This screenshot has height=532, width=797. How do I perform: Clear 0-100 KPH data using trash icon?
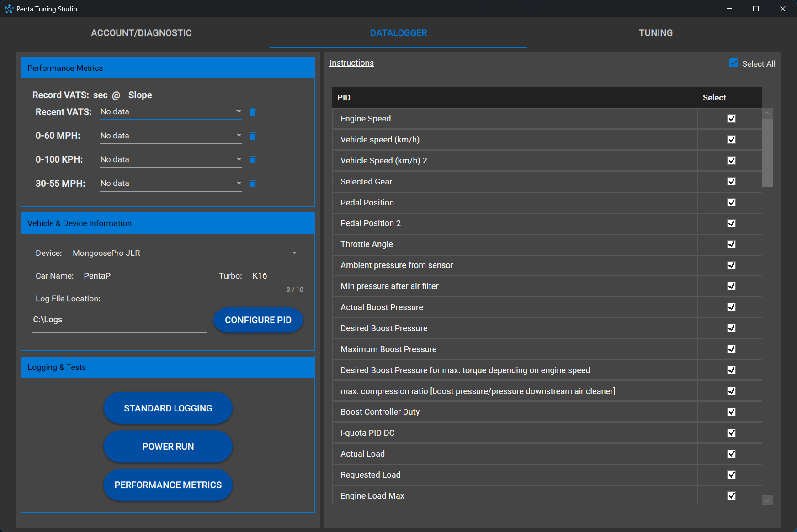tap(253, 159)
